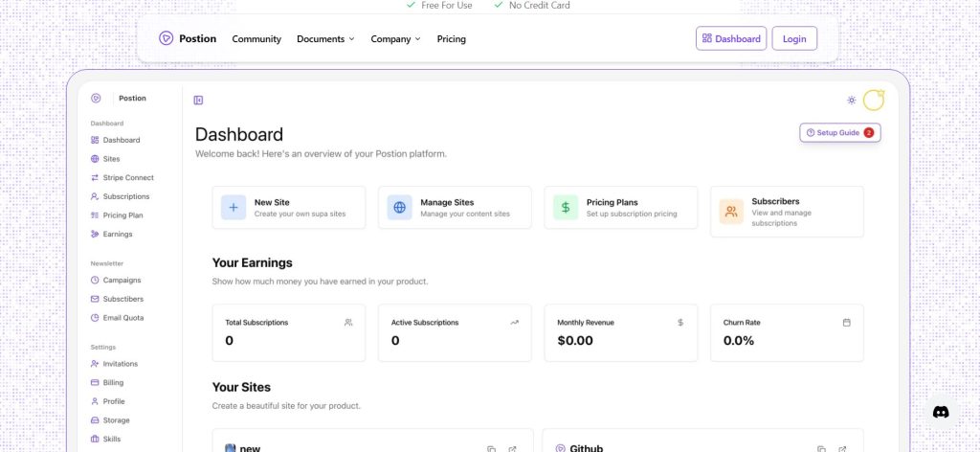Click the "Your Sites" heading text
Screen dimensions: 980x452
241,387
